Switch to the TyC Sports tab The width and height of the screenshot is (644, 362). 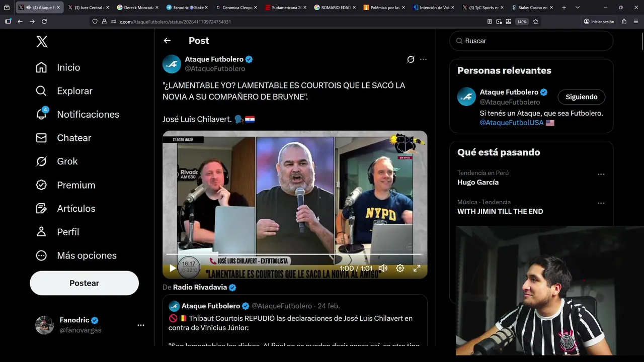[482, 8]
